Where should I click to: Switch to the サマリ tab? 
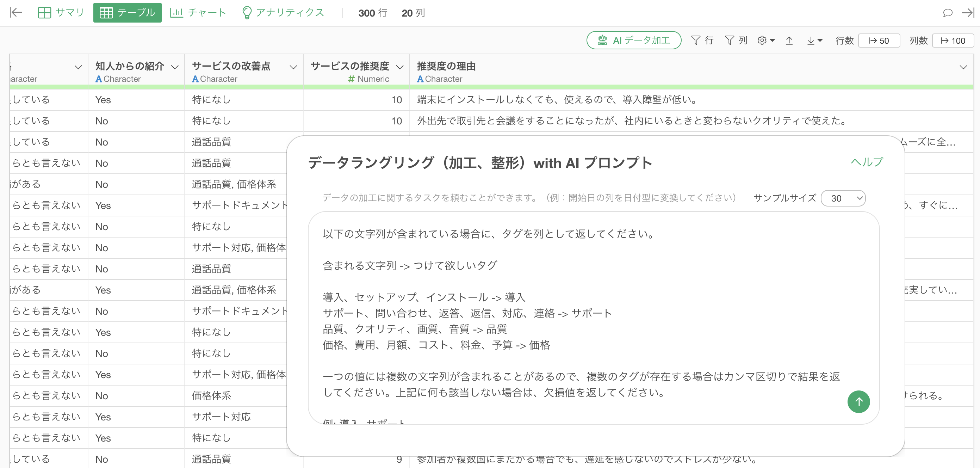61,13
